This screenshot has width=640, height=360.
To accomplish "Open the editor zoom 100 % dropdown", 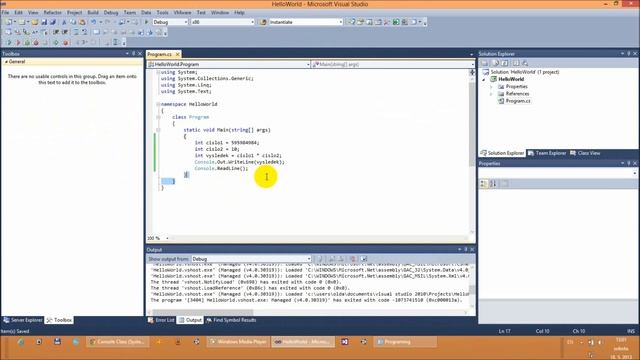I will pos(158,238).
